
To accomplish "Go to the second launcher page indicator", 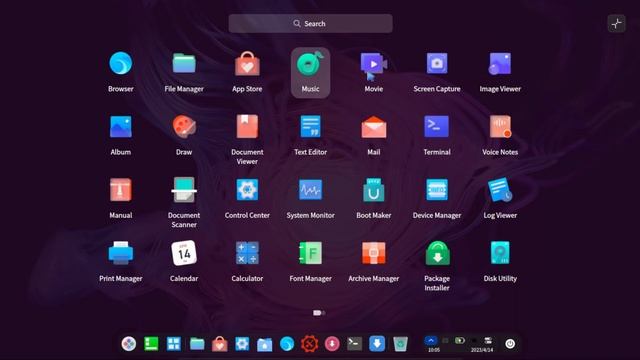I will pos(324,313).
